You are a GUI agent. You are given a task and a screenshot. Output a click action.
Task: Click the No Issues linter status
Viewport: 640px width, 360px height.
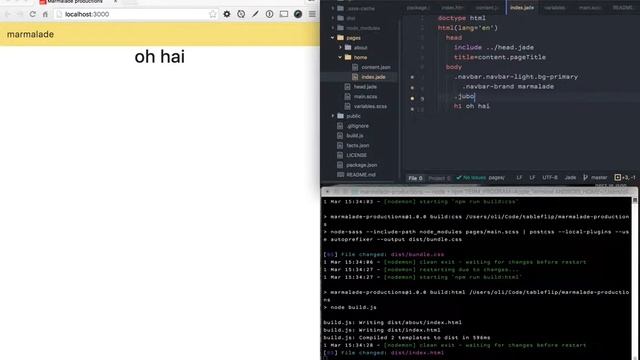[x=471, y=178]
